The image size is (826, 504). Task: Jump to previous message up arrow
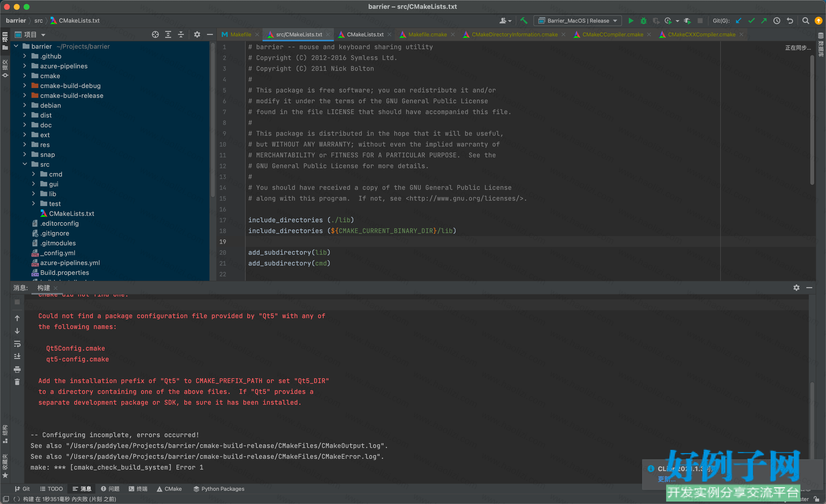point(17,318)
